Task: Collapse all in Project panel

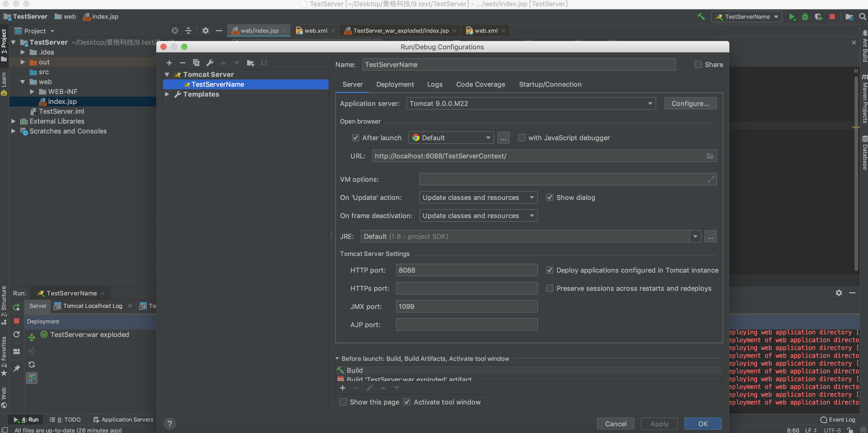Action: (x=188, y=31)
